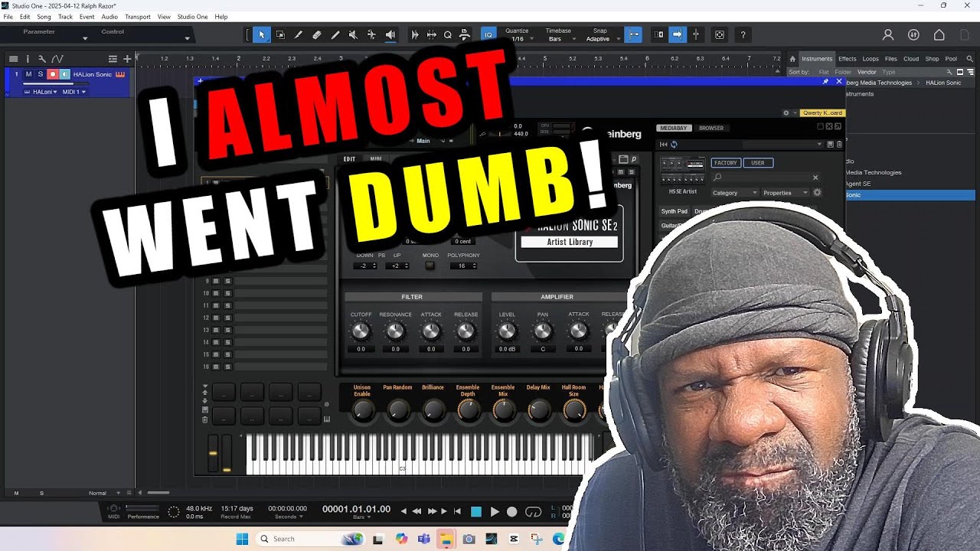
Task: Open the Transport menu
Action: [x=138, y=17]
